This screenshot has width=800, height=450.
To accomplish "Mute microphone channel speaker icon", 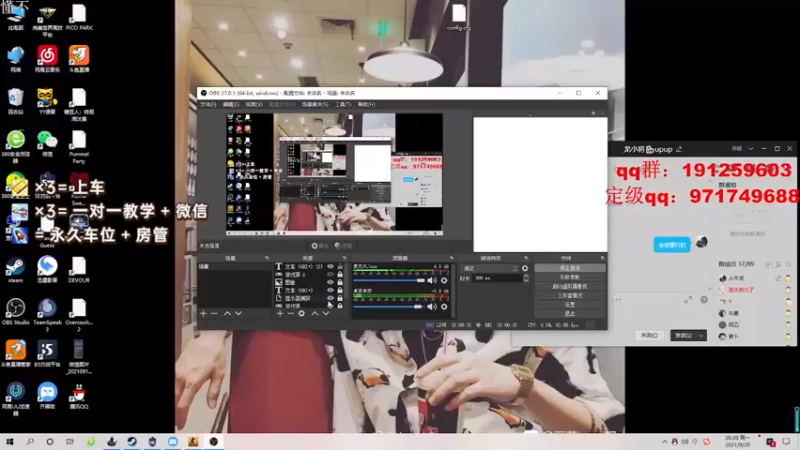I will (x=432, y=281).
